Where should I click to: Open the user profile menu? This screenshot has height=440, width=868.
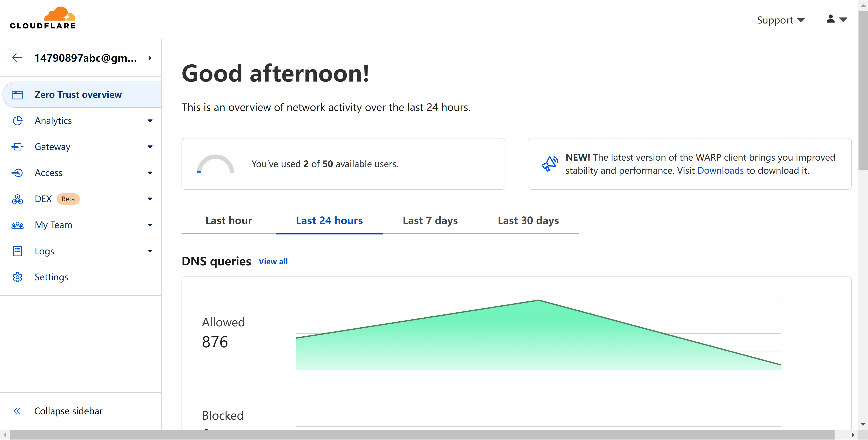pyautogui.click(x=836, y=19)
